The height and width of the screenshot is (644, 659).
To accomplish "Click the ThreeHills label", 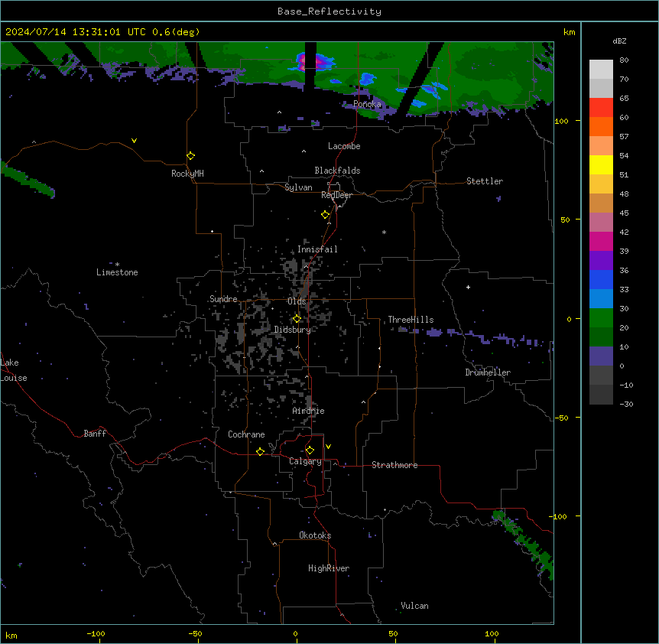I will pyautogui.click(x=411, y=320).
